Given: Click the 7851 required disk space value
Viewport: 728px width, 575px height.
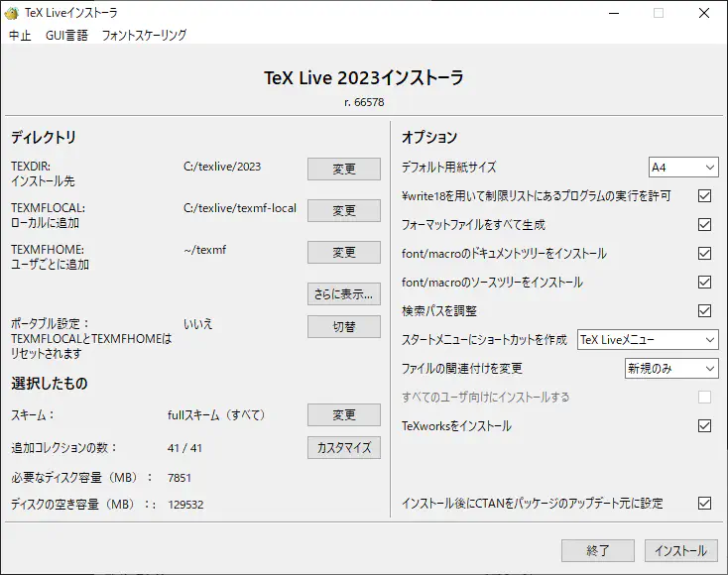Looking at the screenshot, I should click(x=179, y=478).
